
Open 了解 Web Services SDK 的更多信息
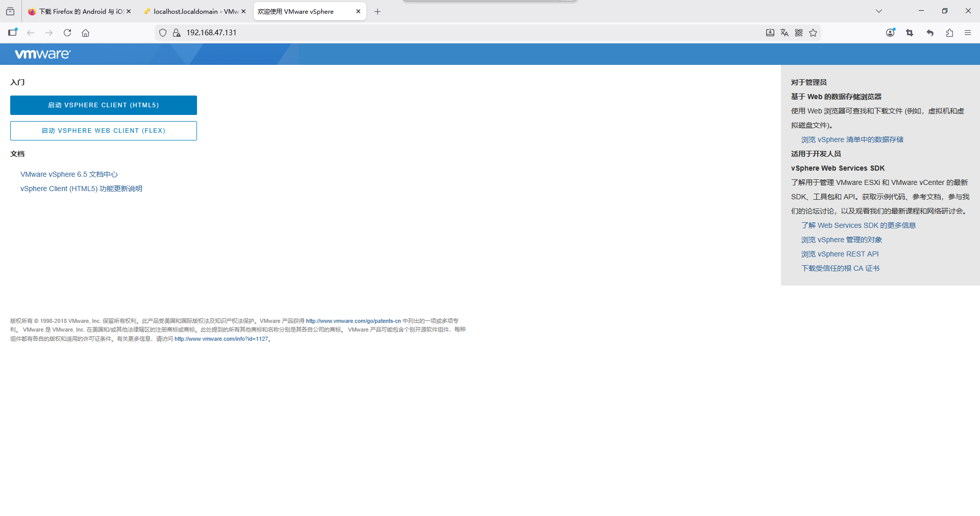tap(859, 225)
